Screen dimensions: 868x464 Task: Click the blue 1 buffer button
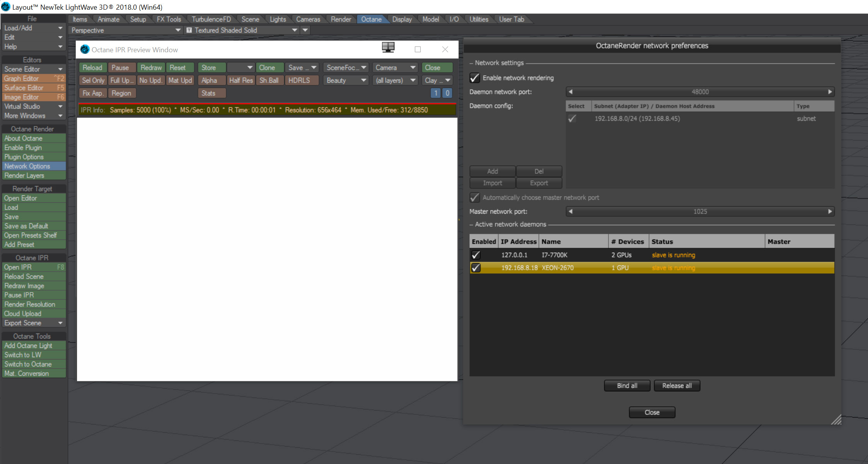[x=436, y=93]
